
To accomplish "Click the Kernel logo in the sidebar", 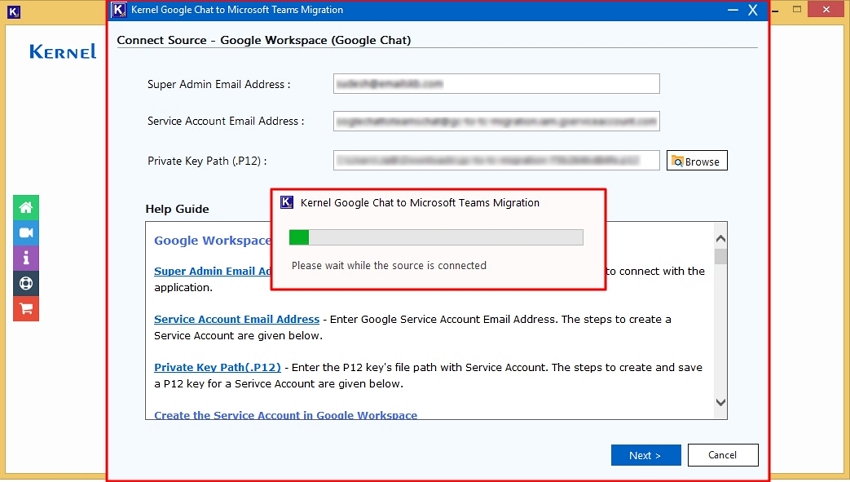I will point(62,52).
